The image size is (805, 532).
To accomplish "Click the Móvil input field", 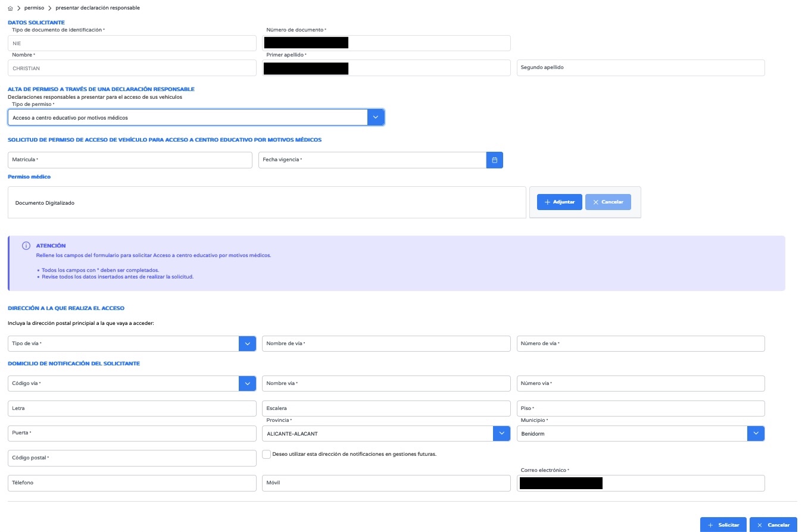I will (386, 483).
